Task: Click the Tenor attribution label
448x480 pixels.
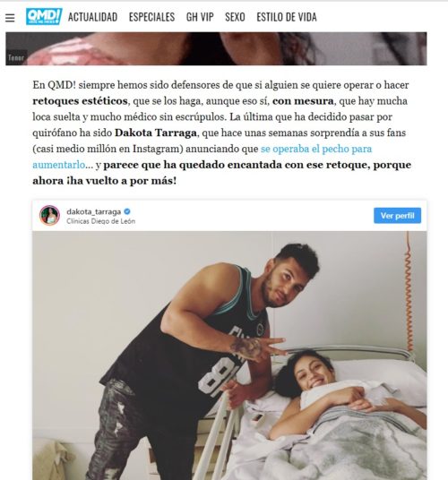Action: point(16,57)
